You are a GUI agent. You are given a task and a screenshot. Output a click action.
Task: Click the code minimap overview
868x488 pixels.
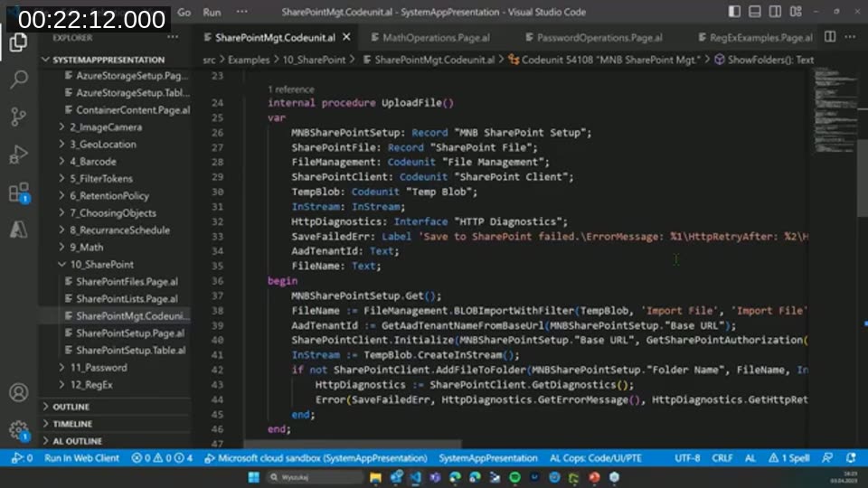coord(835,110)
